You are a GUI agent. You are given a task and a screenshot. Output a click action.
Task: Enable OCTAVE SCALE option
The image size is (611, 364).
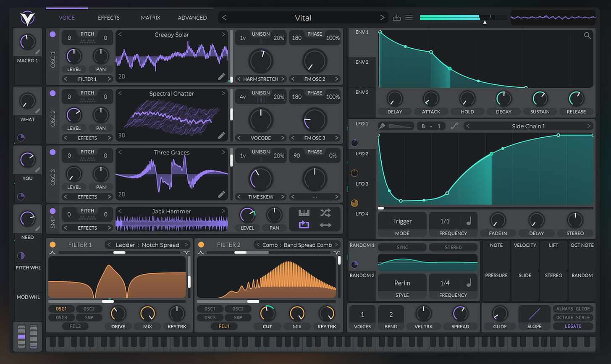(x=573, y=317)
